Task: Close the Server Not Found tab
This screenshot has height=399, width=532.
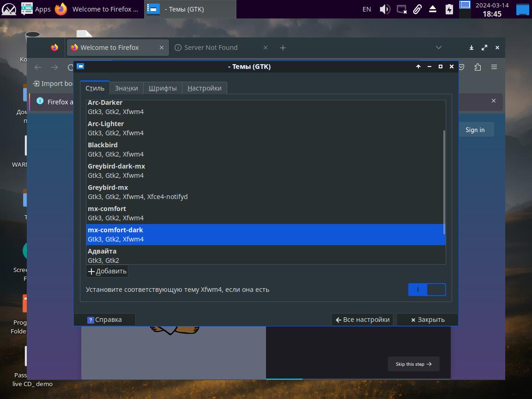Action: pyautogui.click(x=266, y=48)
